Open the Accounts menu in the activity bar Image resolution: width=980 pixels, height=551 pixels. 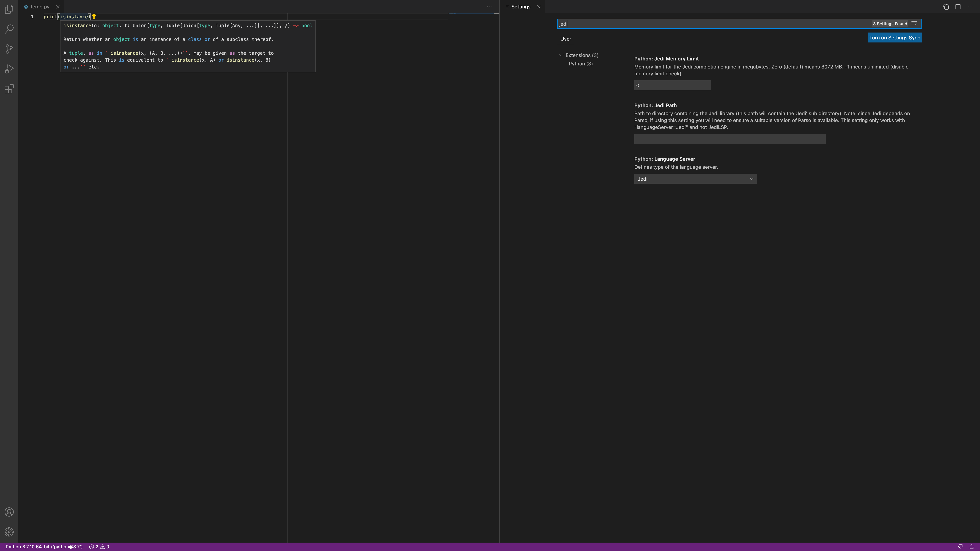(x=9, y=512)
